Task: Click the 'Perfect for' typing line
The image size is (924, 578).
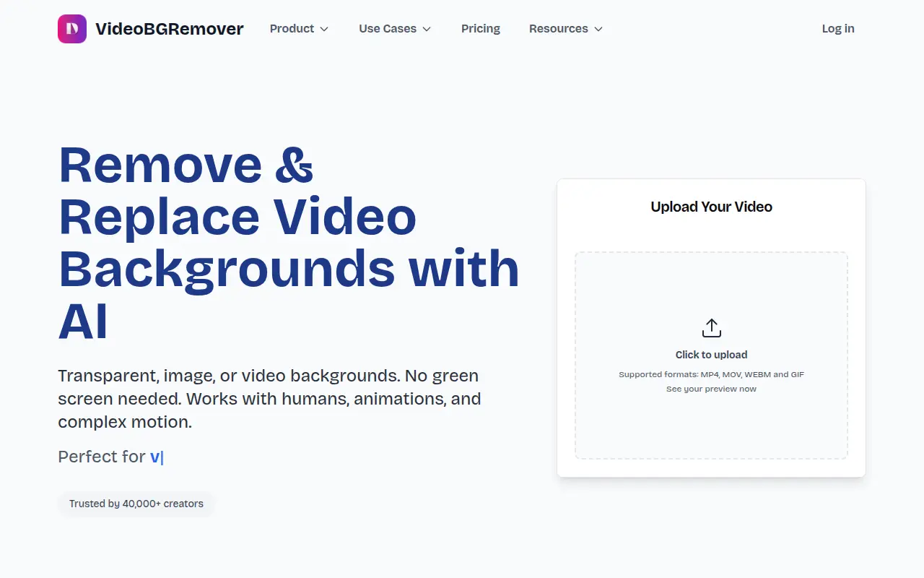Action: pos(111,457)
